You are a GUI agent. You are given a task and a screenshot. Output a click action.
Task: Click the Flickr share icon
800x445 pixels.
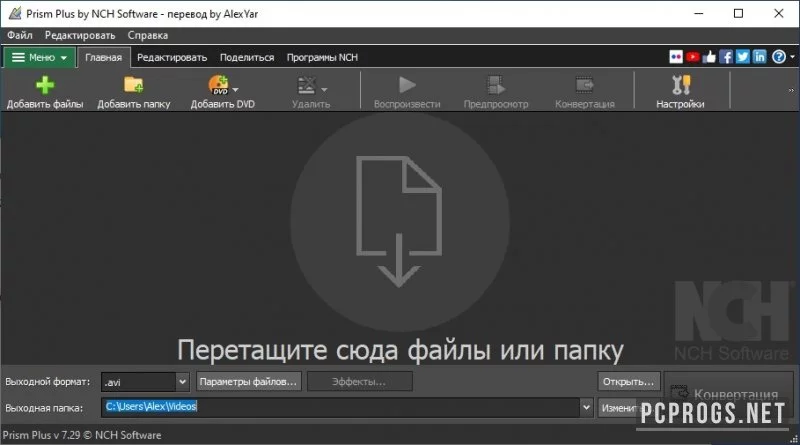click(x=676, y=57)
